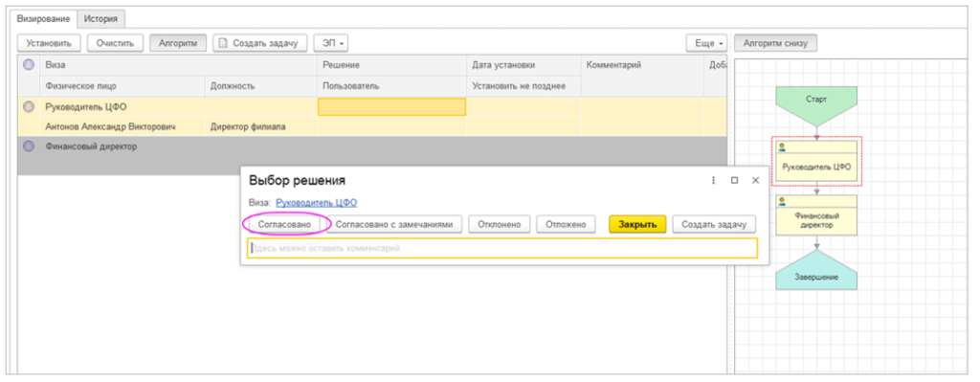Open the three-dot menu in Выбор решения dialog

tap(713, 180)
